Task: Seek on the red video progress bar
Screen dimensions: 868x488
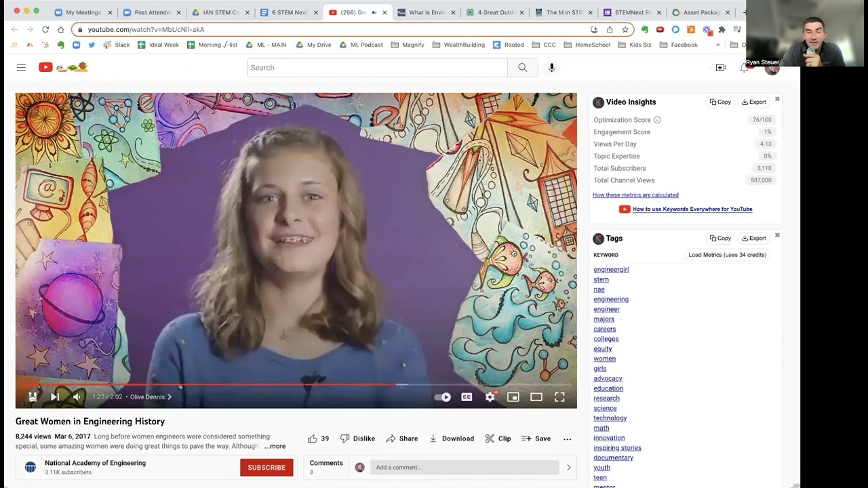Action: pos(296,384)
